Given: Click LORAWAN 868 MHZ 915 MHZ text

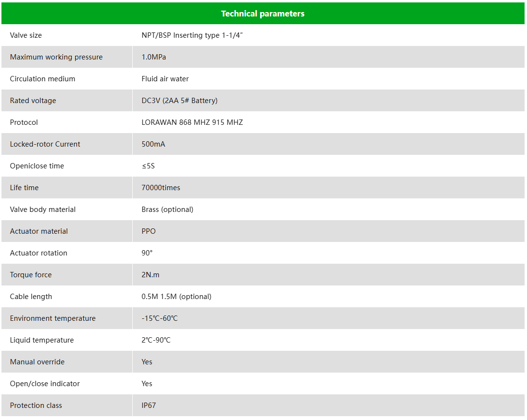Looking at the screenshot, I should [192, 122].
